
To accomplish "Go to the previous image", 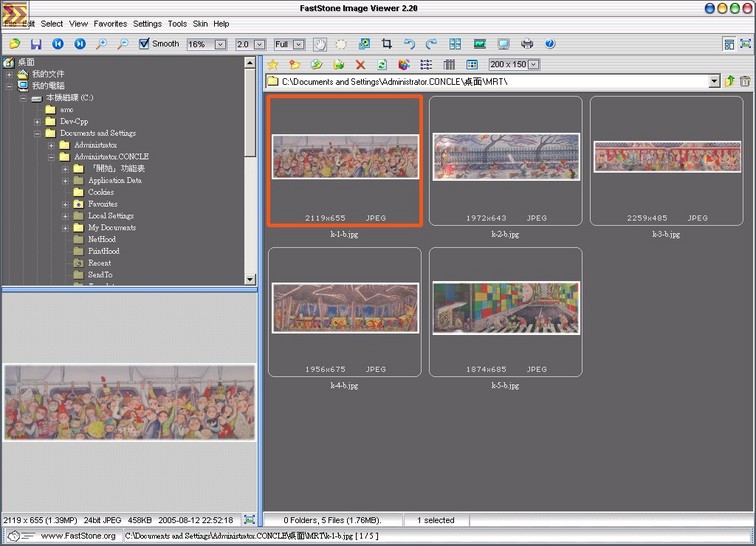I will (58, 44).
